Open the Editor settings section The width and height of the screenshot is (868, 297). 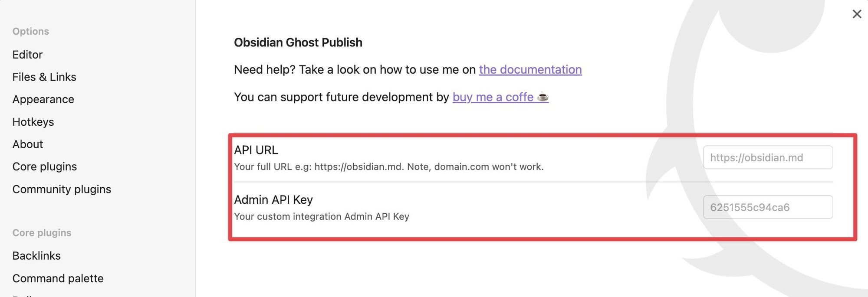pos(27,55)
